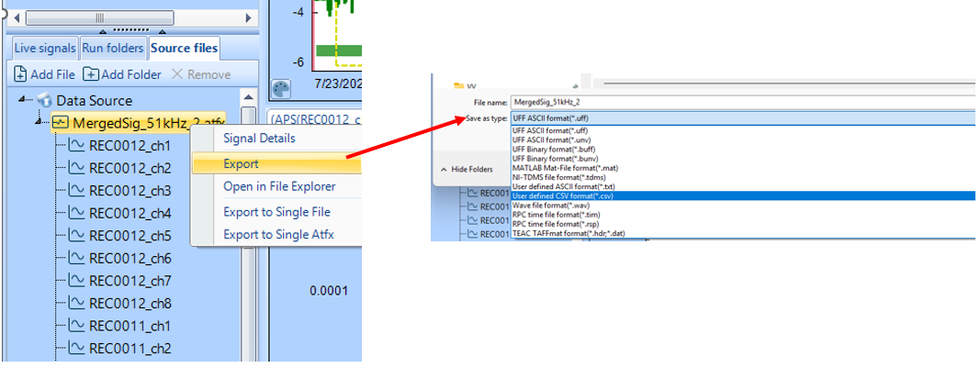Click waveform icon of REC0012_ch1
This screenshot has height=368, width=980.
pyautogui.click(x=77, y=146)
